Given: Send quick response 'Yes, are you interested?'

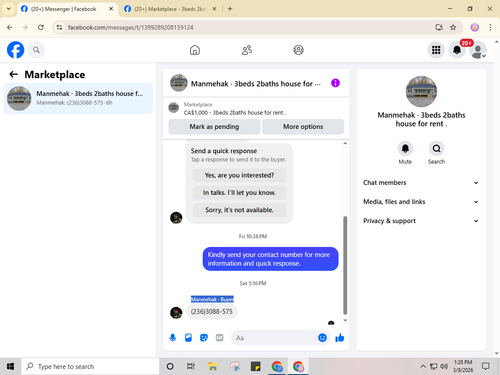Looking at the screenshot, I should tap(239, 175).
